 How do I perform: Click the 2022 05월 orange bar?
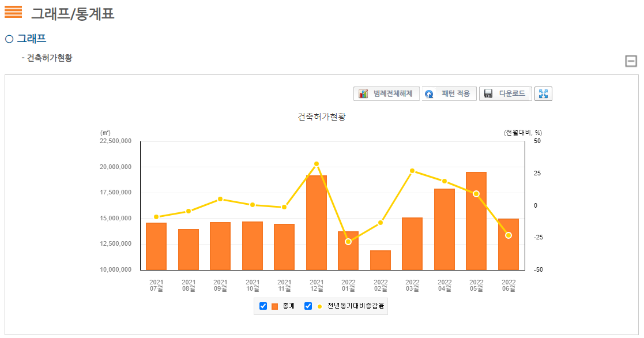point(476,221)
